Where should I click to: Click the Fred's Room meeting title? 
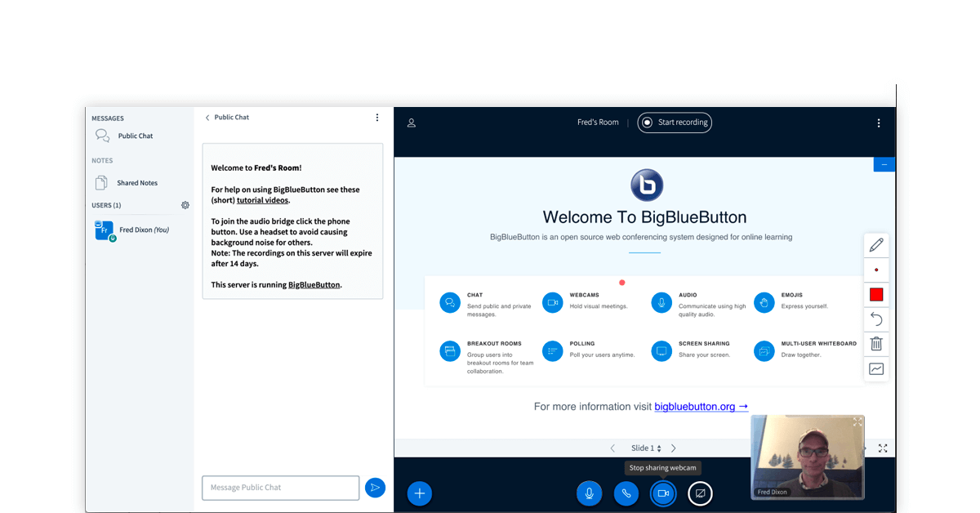pos(598,123)
